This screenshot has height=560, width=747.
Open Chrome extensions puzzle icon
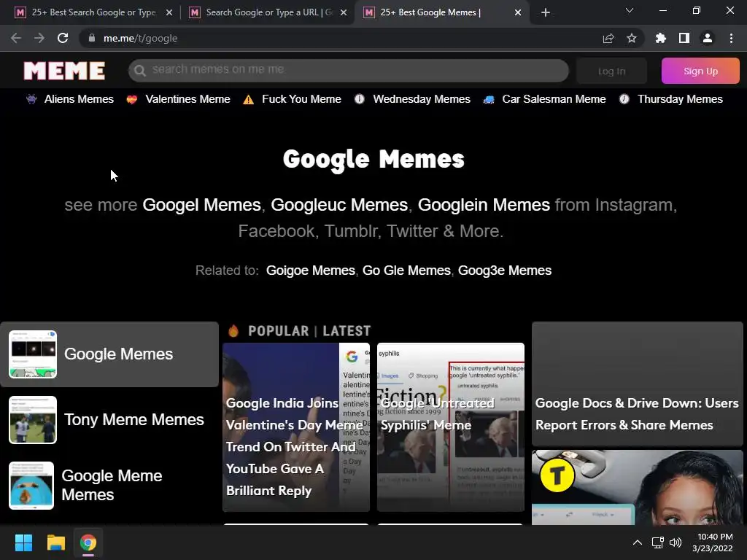pos(660,38)
